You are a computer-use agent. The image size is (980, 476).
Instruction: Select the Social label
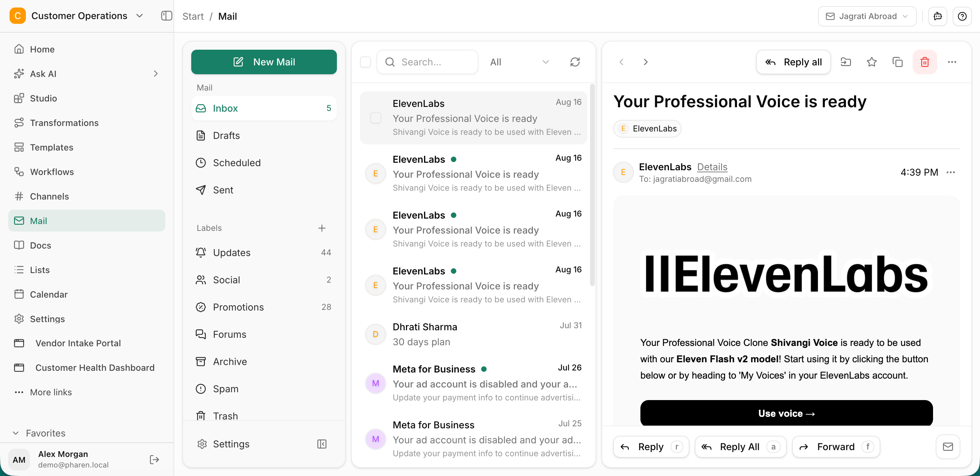point(264,280)
